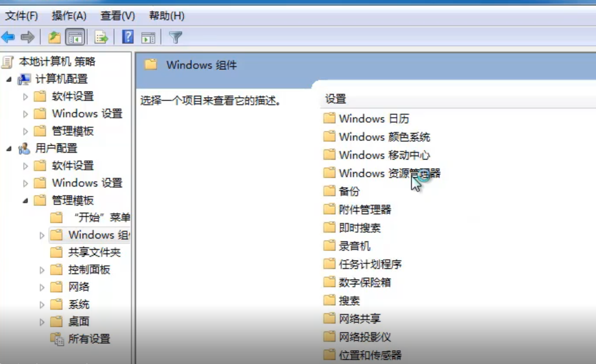Image resolution: width=596 pixels, height=364 pixels.
Task: Select the 本地计算机 策略 root node
Action: [x=57, y=62]
